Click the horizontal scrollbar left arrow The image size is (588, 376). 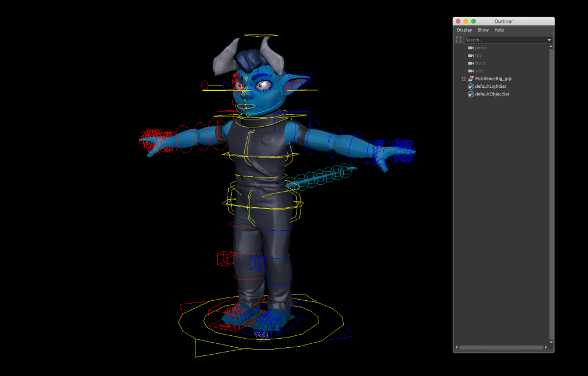pos(458,347)
